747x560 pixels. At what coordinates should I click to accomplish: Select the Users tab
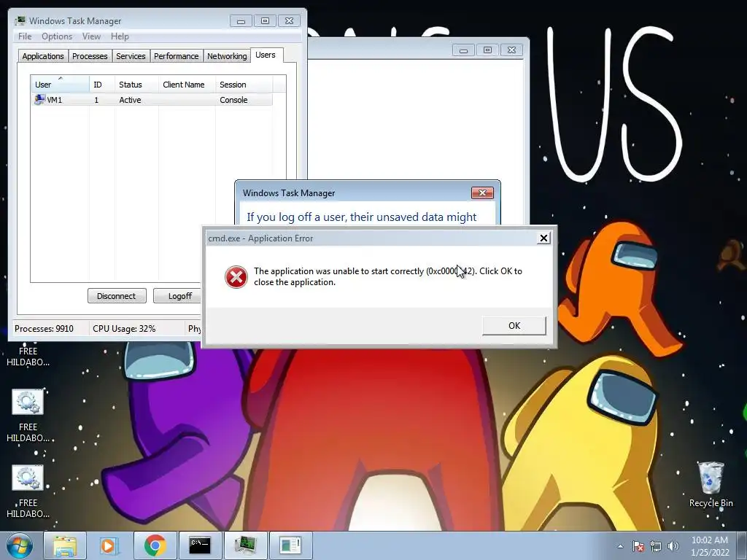(x=266, y=55)
